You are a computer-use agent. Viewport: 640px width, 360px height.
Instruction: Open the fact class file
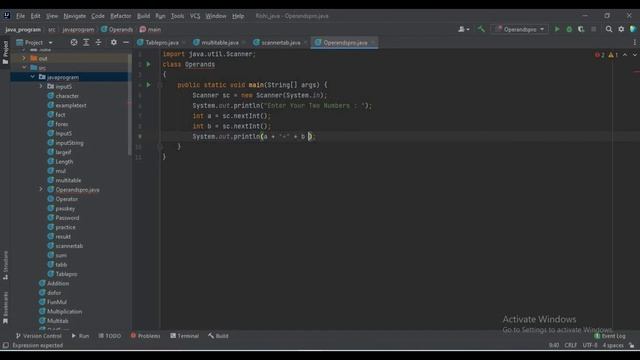click(x=60, y=115)
